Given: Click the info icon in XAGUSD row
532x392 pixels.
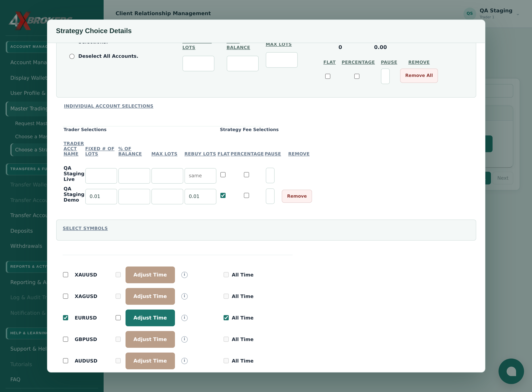Looking at the screenshot, I should coord(185,296).
